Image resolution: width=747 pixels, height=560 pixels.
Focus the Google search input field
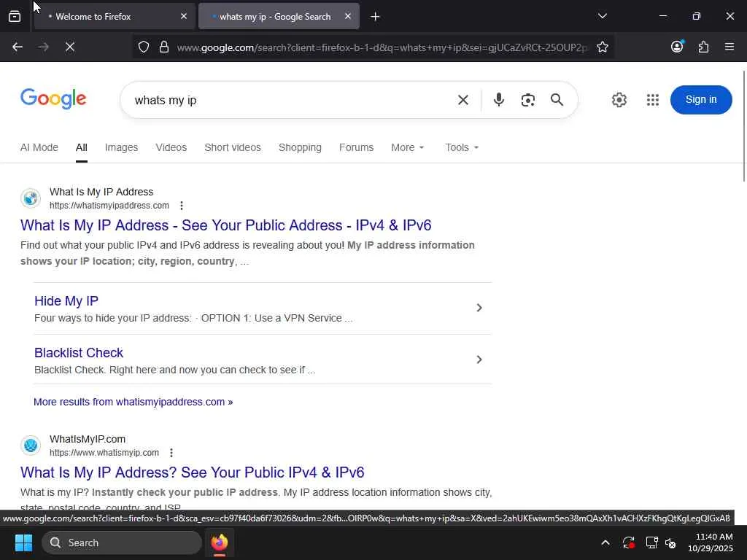(x=290, y=100)
